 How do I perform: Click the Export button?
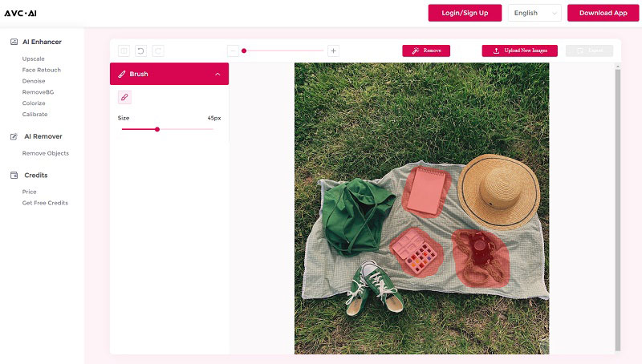pyautogui.click(x=590, y=51)
